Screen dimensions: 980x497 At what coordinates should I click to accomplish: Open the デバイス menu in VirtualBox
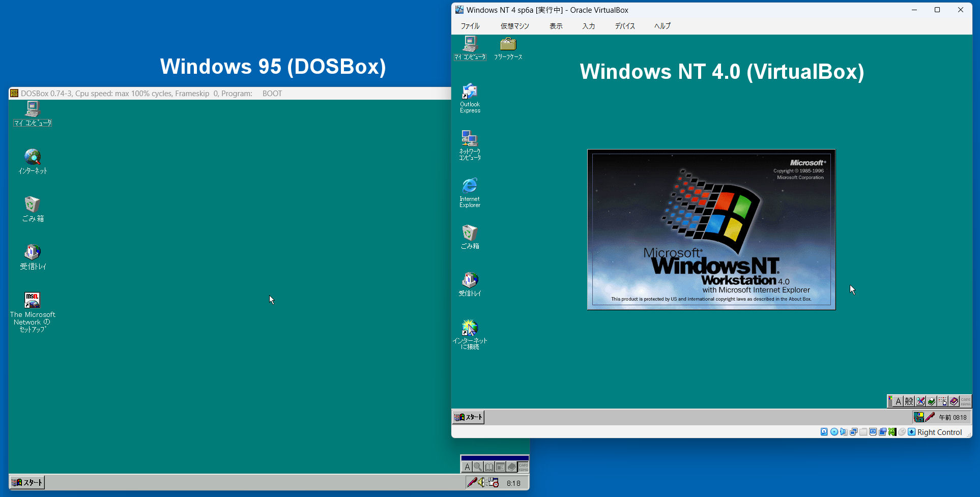[625, 26]
